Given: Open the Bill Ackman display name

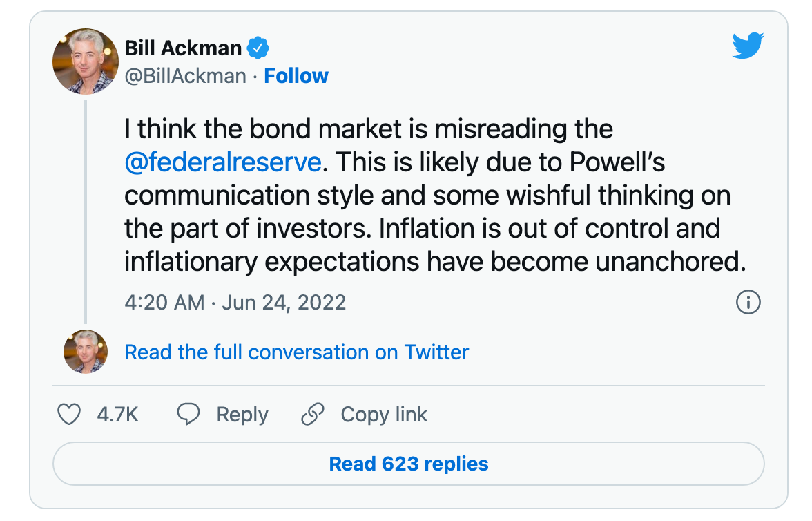Looking at the screenshot, I should 183,48.
